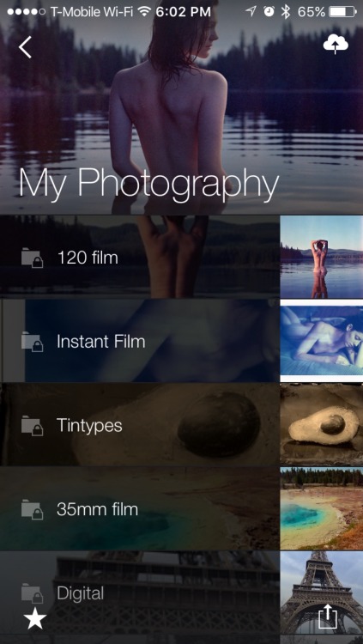Screen dimensions: 363x644
Task: Tap locked folder icon beside 35mm film
Action: [x=32, y=510]
